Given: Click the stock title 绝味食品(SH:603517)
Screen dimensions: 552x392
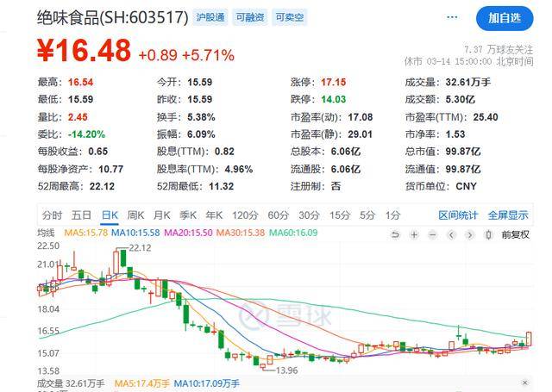Looking at the screenshot, I should coord(113,17).
